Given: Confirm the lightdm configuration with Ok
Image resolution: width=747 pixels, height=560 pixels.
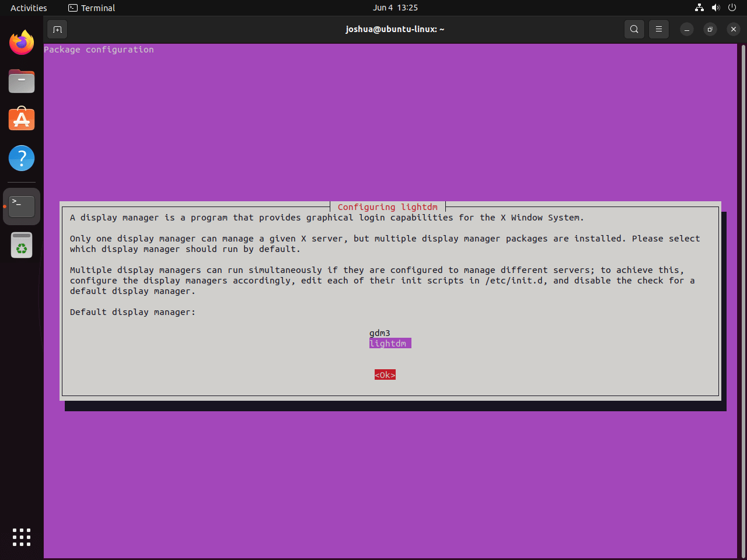Looking at the screenshot, I should pyautogui.click(x=385, y=374).
